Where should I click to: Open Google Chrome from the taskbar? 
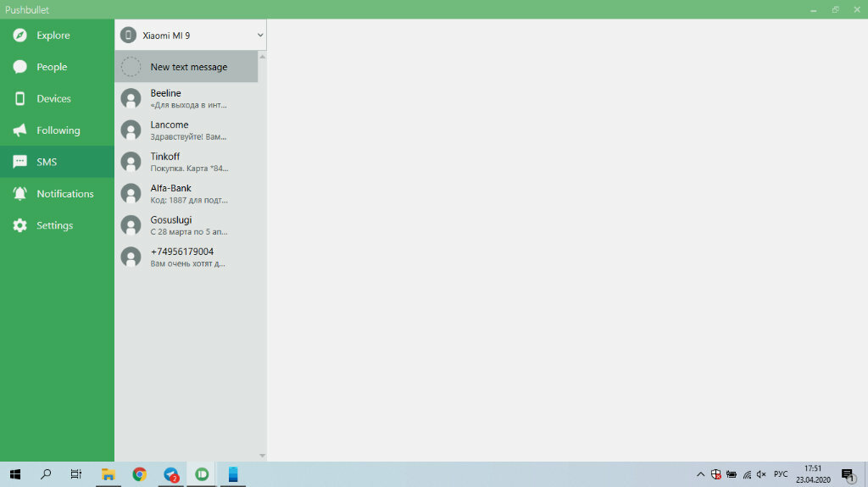pos(140,474)
